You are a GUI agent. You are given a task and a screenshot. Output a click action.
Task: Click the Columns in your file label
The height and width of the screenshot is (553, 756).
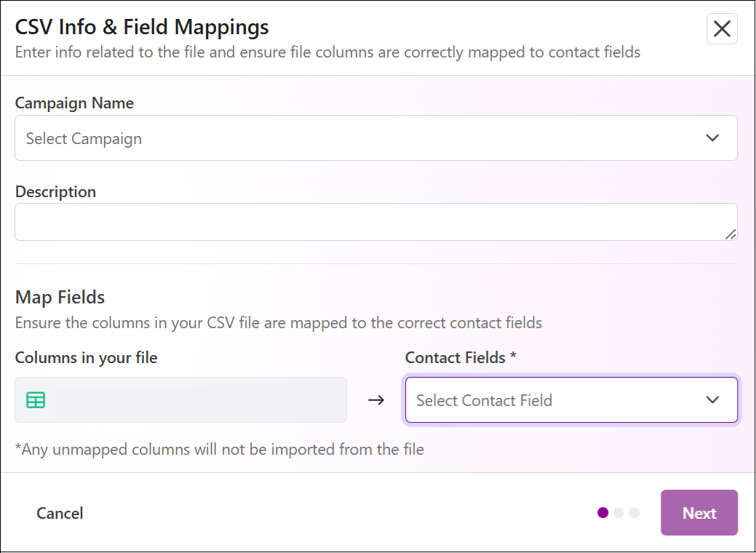click(87, 357)
